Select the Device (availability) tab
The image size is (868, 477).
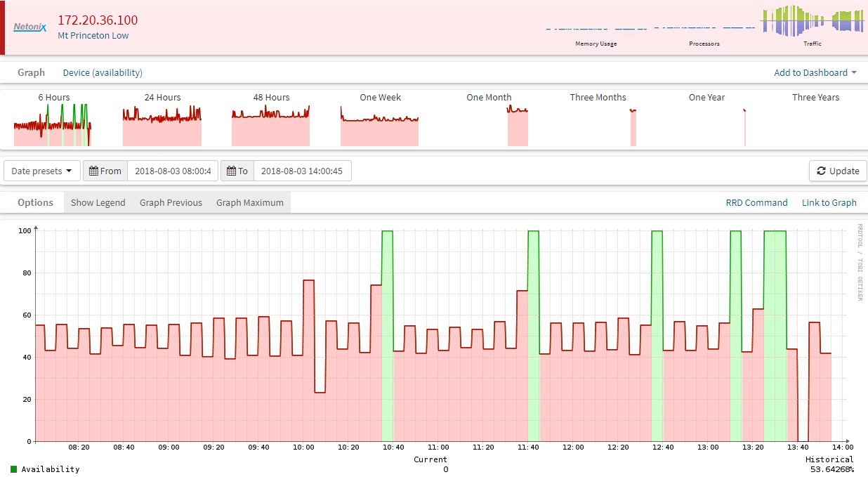click(103, 72)
